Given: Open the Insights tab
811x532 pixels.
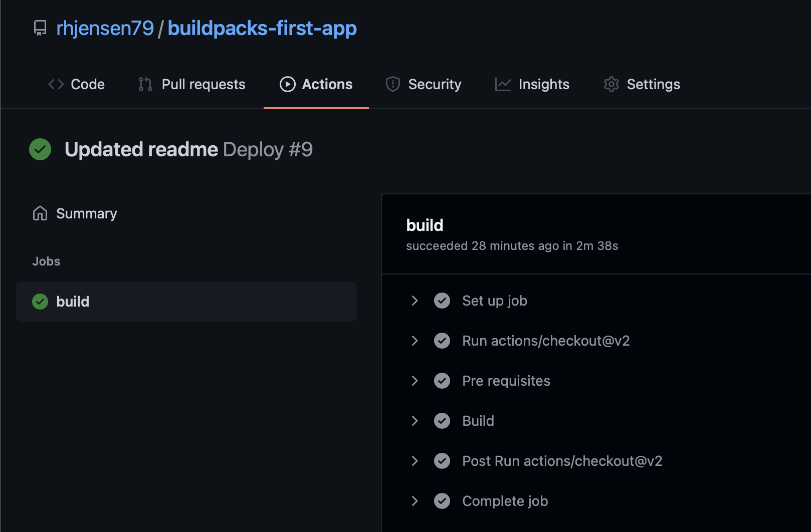Looking at the screenshot, I should pyautogui.click(x=532, y=84).
